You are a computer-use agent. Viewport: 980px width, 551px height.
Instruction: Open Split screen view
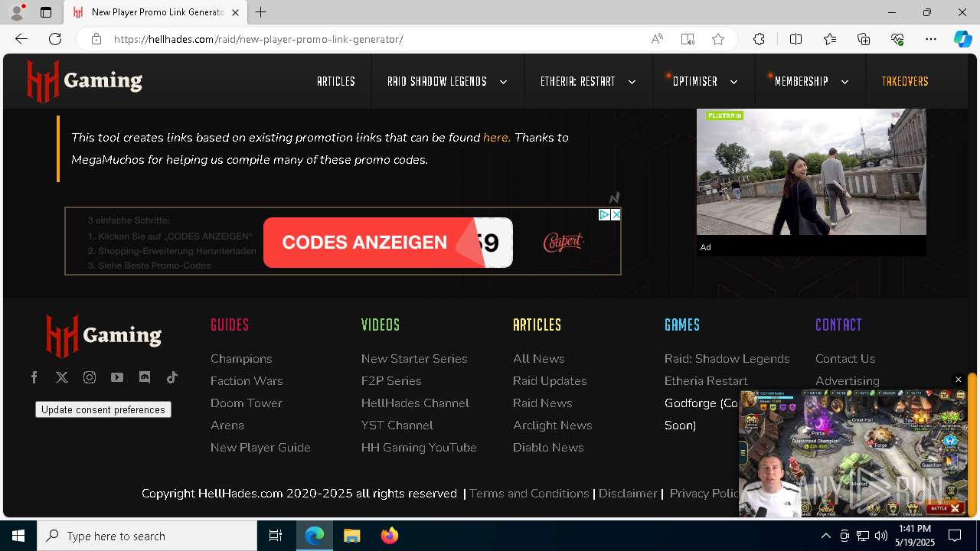[795, 39]
